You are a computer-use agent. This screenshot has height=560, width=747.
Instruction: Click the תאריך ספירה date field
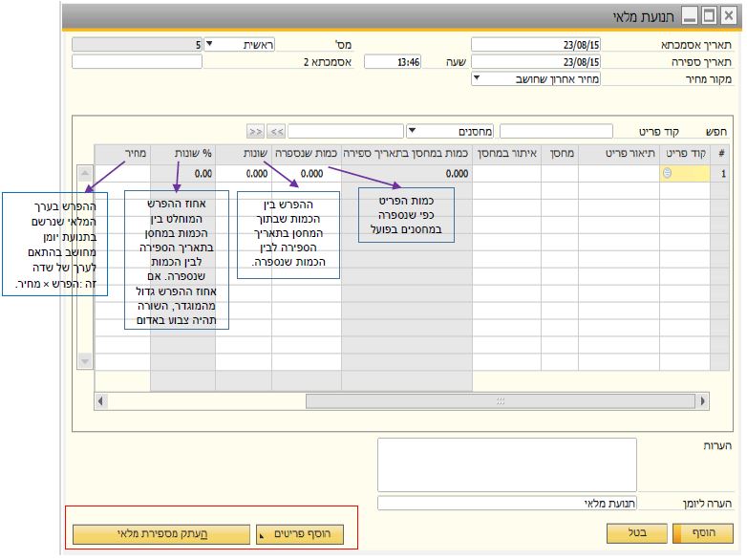click(x=536, y=62)
